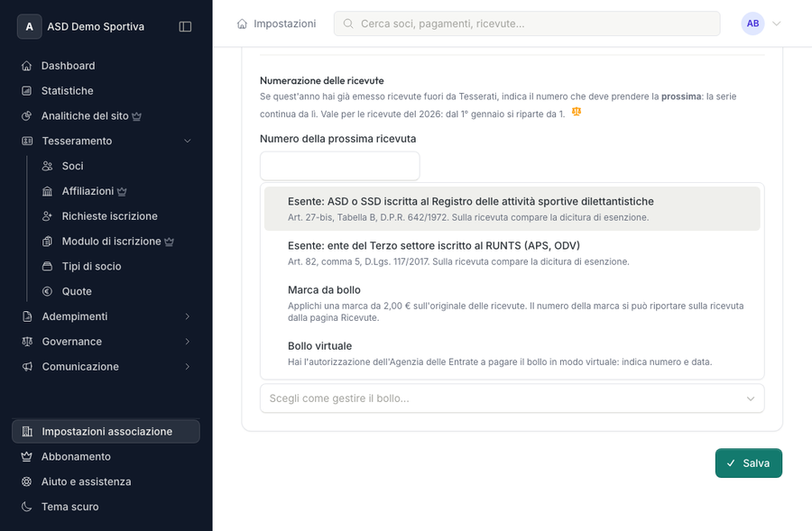Expand the Adempimenti section
The width and height of the screenshot is (812, 531).
point(106,316)
